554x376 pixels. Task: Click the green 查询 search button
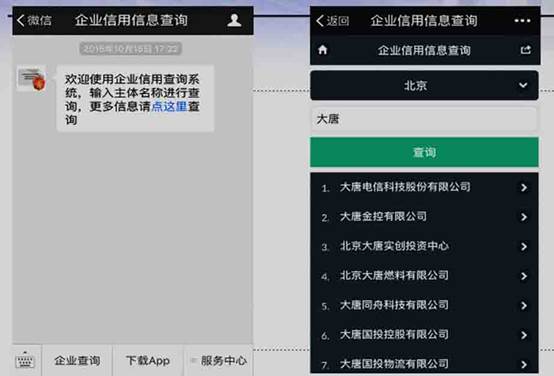click(x=424, y=152)
